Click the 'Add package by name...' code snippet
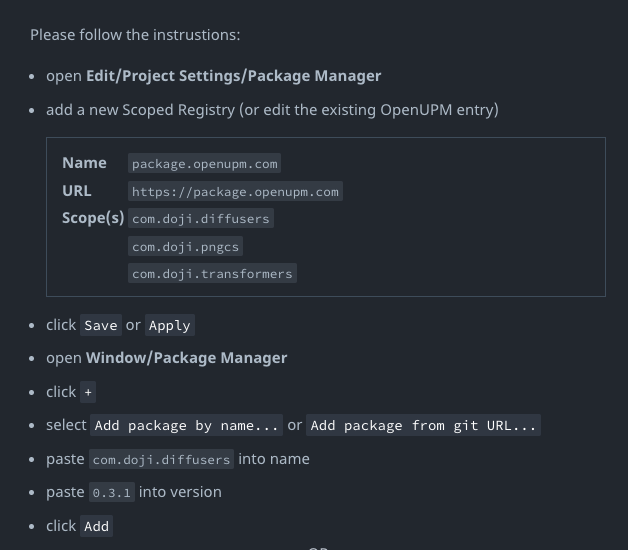Viewport: 628px width, 550px height. point(187,425)
